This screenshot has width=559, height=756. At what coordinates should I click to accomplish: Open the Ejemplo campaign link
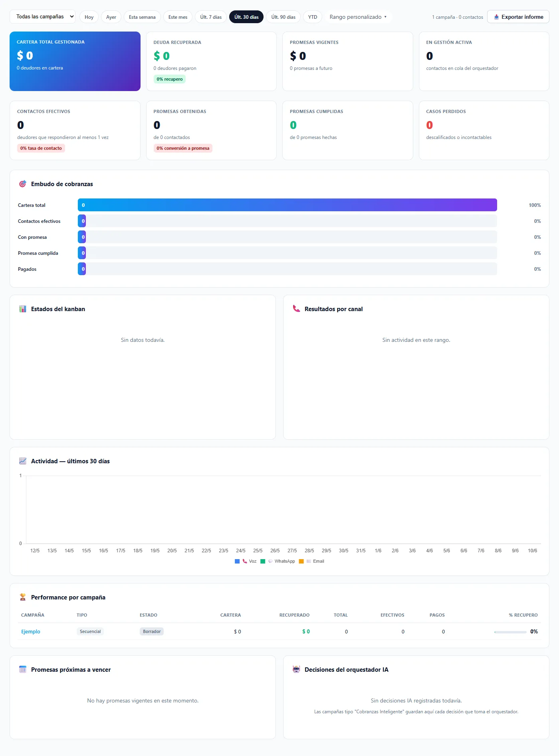(x=31, y=631)
